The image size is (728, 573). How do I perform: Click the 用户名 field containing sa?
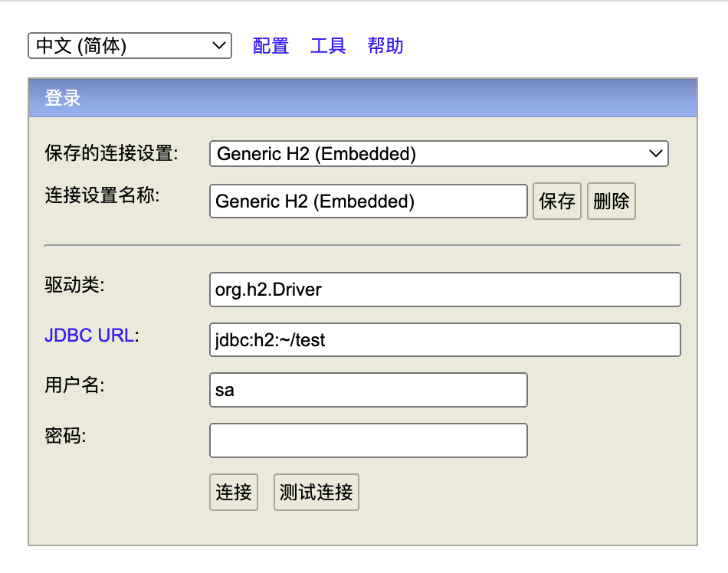(368, 390)
